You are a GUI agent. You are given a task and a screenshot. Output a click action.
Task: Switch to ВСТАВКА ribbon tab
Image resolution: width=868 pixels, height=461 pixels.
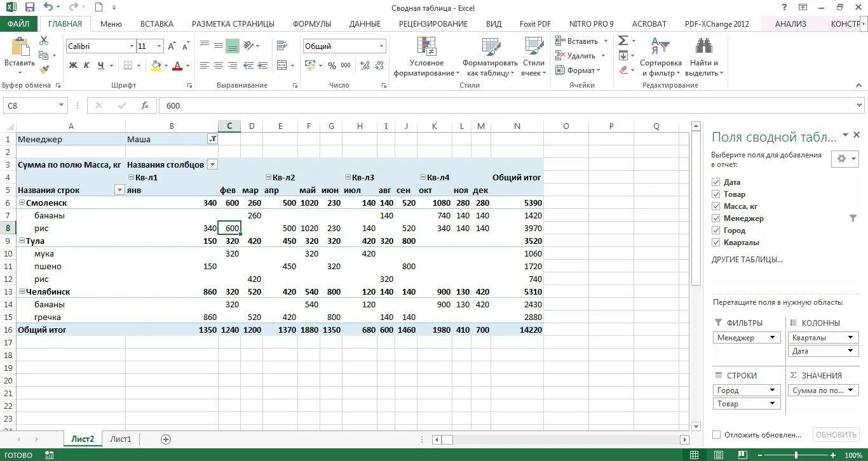(156, 23)
